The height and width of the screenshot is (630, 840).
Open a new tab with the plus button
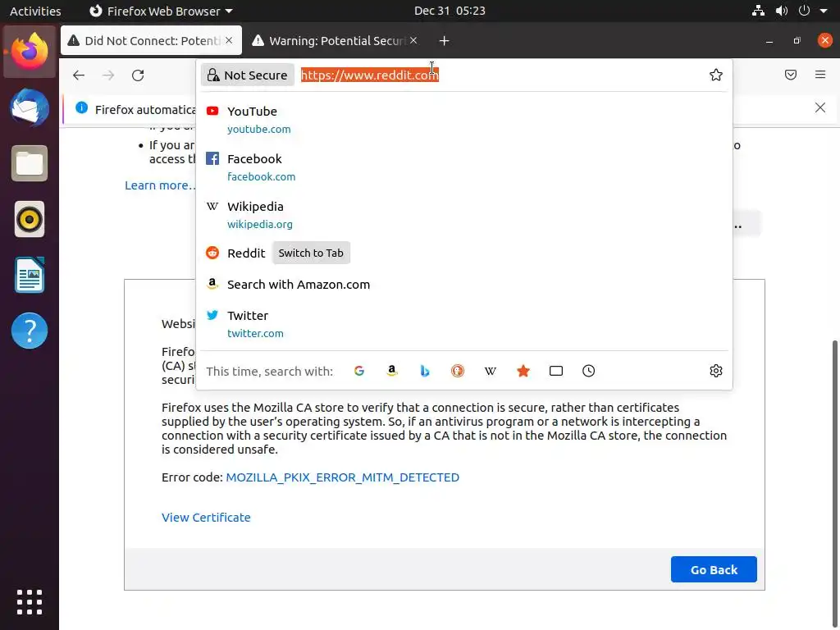pos(444,41)
